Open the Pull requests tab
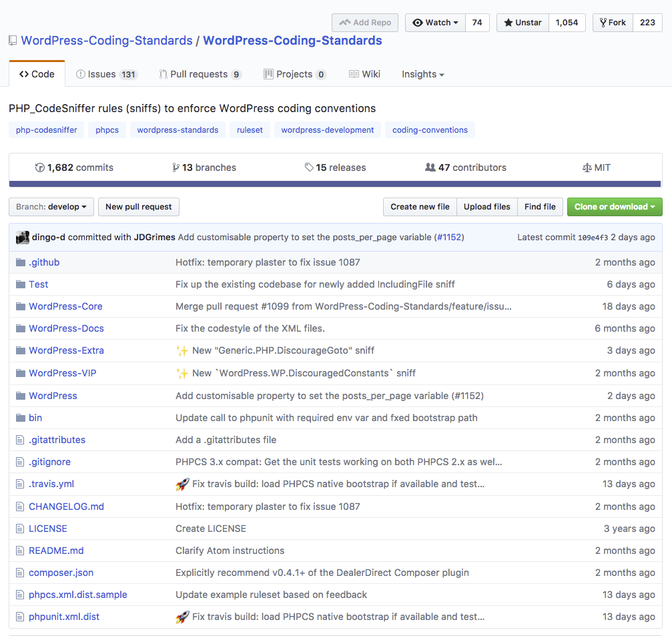The height and width of the screenshot is (636, 672). (x=200, y=75)
